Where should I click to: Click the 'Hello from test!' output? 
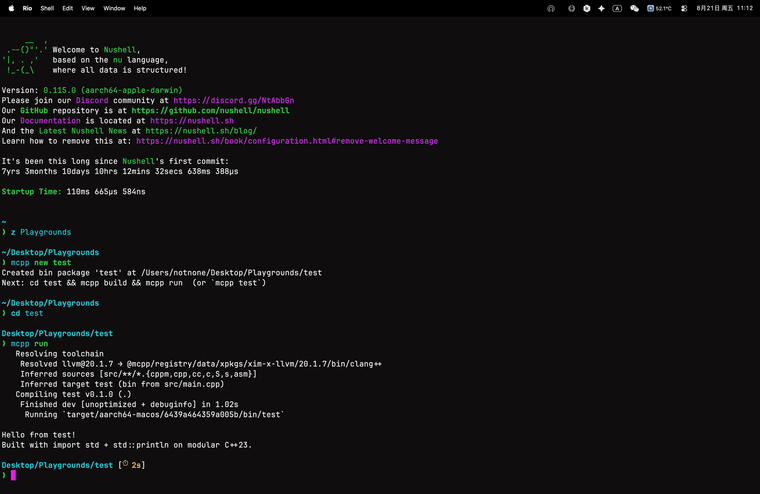click(38, 435)
